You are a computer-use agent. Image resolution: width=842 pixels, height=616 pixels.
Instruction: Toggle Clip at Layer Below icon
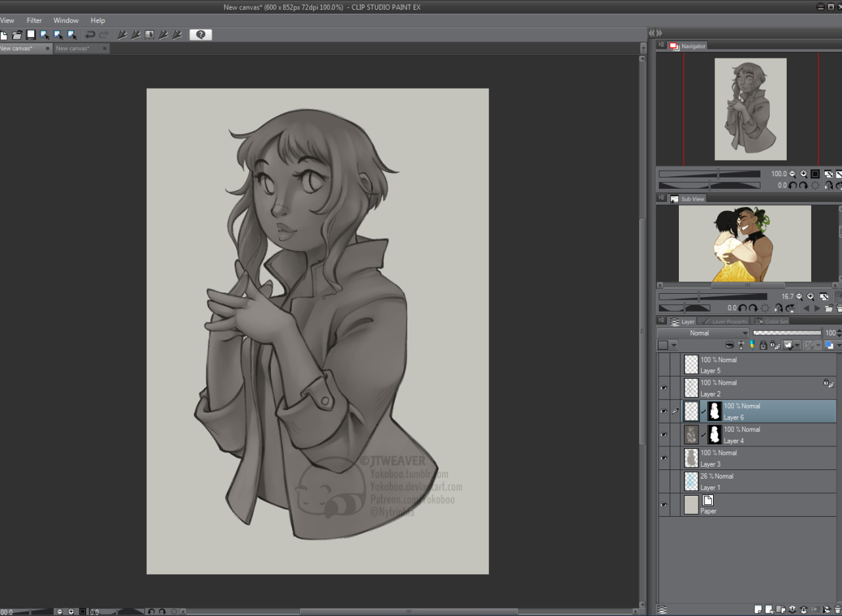pos(730,345)
